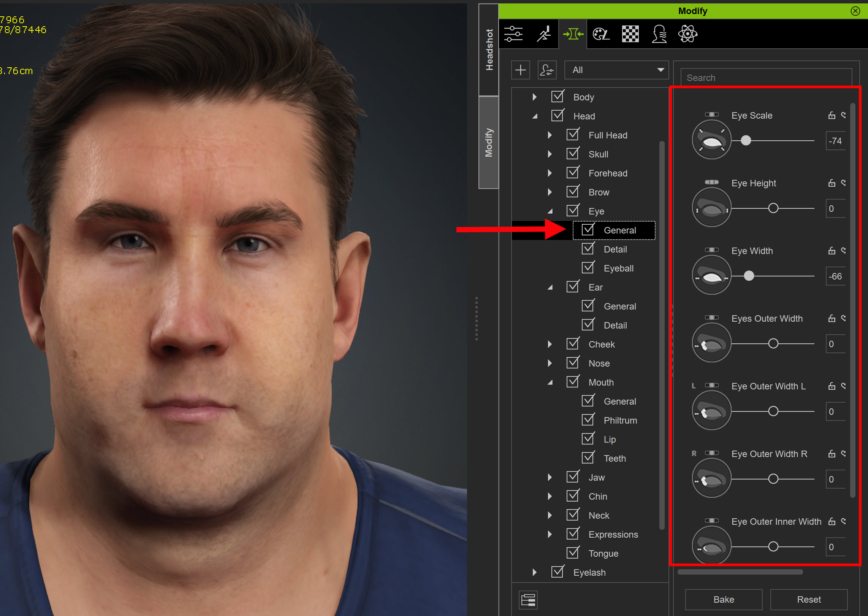This screenshot has width=868, height=616.
Task: Uncheck the Forehead checkbox
Action: click(x=573, y=173)
